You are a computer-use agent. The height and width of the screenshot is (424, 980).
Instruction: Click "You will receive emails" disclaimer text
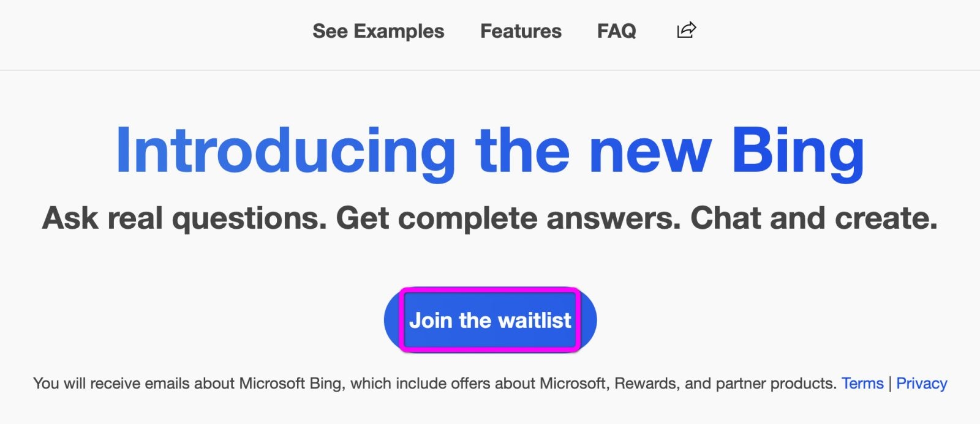pyautogui.click(x=112, y=384)
